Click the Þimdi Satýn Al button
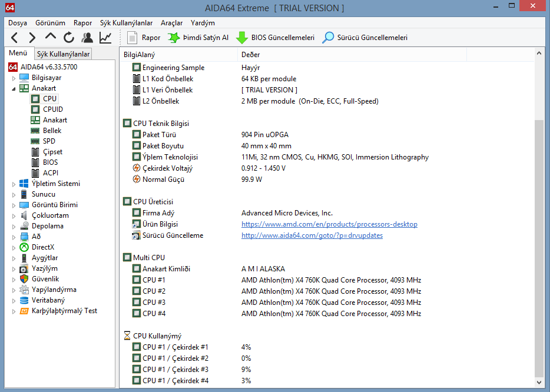The image size is (550, 392). point(198,38)
